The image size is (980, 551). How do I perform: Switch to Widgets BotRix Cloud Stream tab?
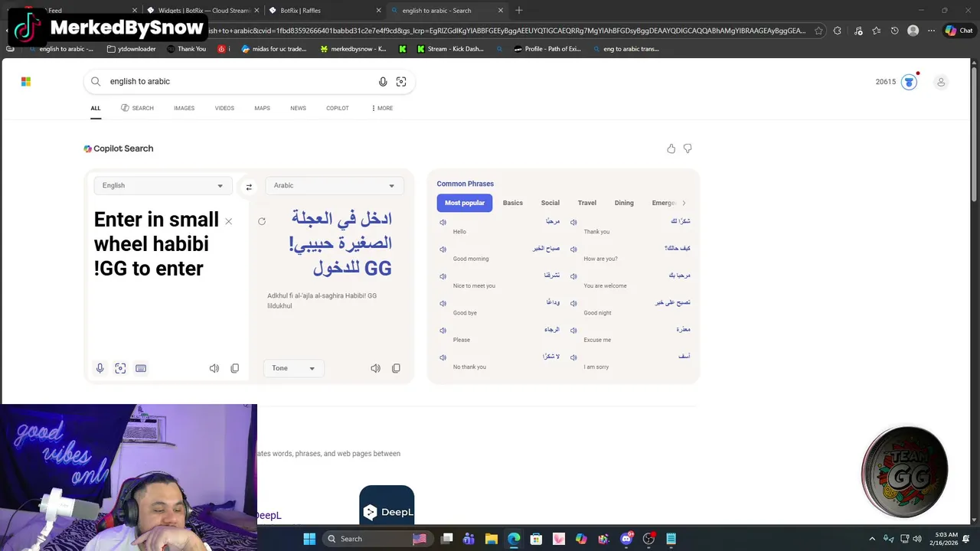(x=201, y=10)
